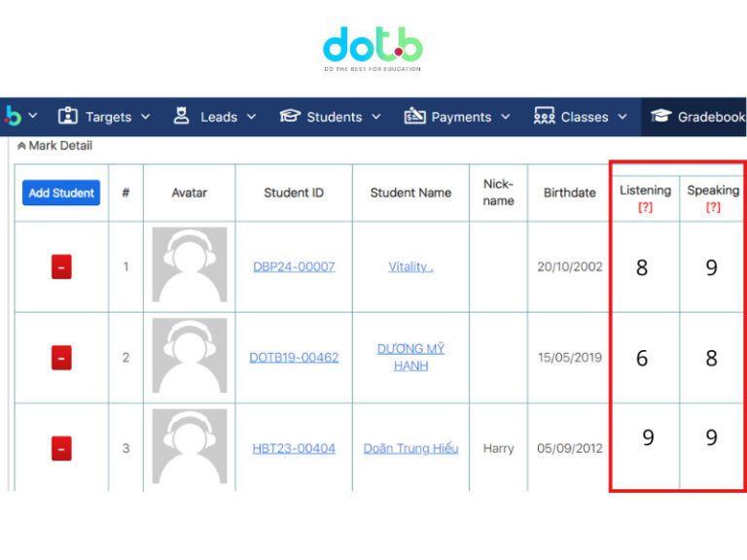
Task: Open student ID link DBP24-00007
Action: pos(294,266)
